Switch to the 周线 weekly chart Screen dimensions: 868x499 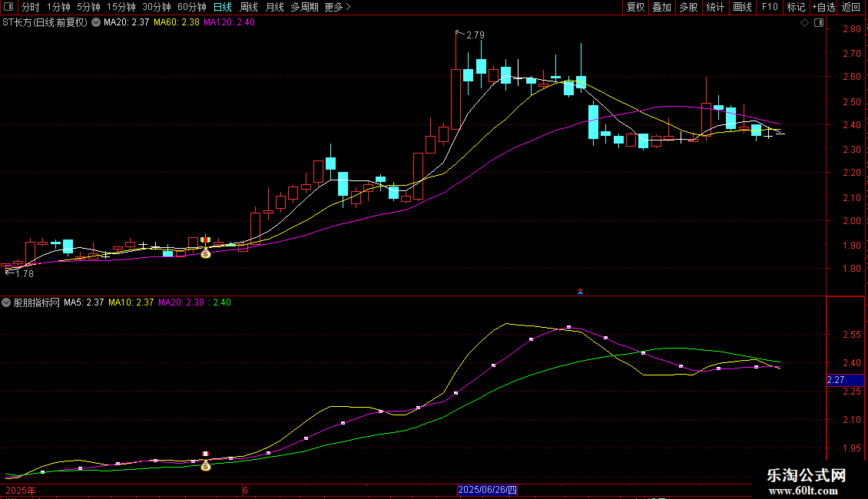click(x=249, y=7)
